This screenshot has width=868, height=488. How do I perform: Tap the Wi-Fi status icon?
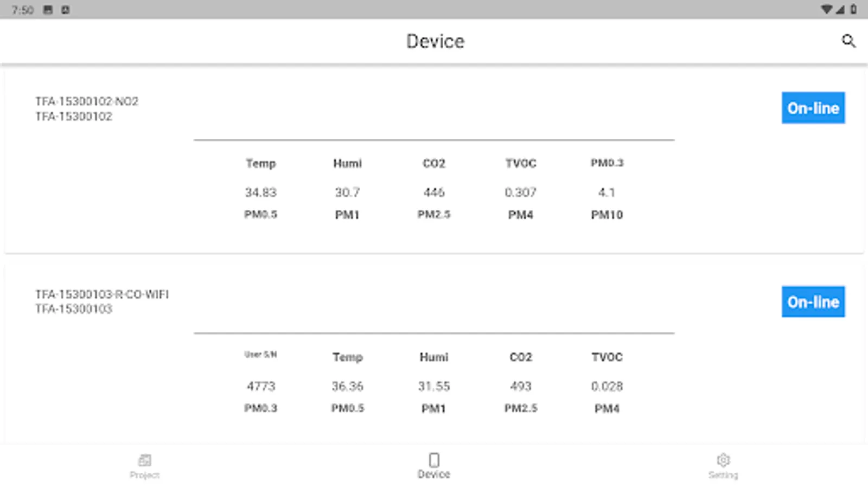click(826, 9)
